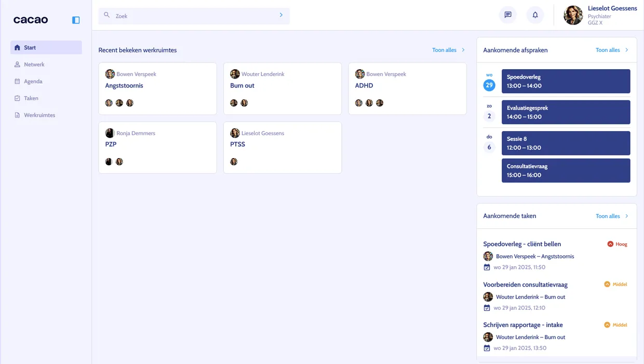Click 'wo 29 jan 2025, 12:10' text
644x364 pixels.
pos(519,308)
